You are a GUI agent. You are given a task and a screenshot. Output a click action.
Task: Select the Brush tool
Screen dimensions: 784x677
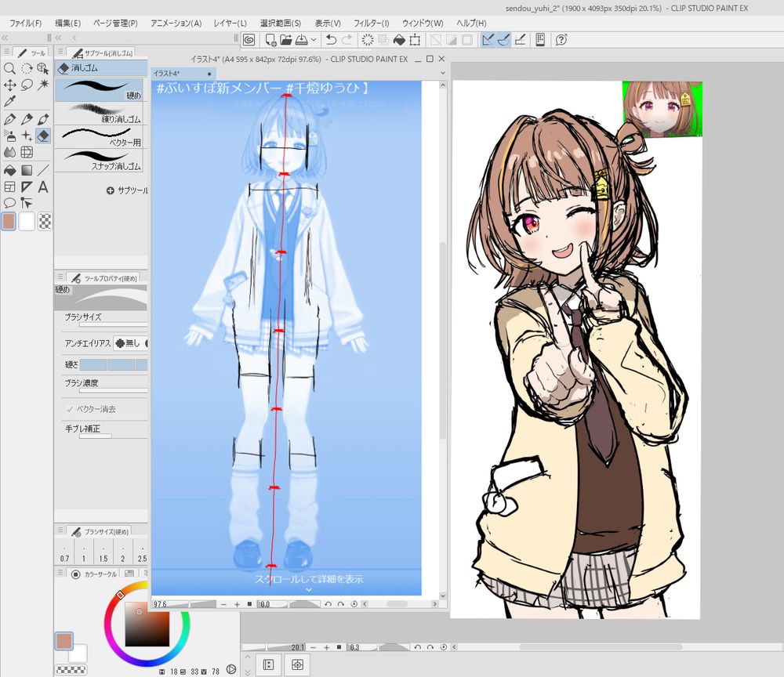pos(43,119)
